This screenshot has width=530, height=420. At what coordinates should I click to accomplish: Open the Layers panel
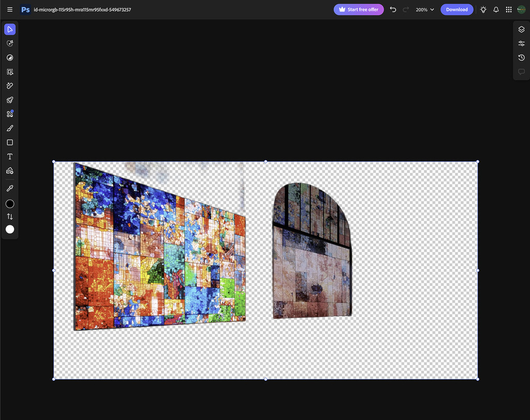[x=521, y=29]
